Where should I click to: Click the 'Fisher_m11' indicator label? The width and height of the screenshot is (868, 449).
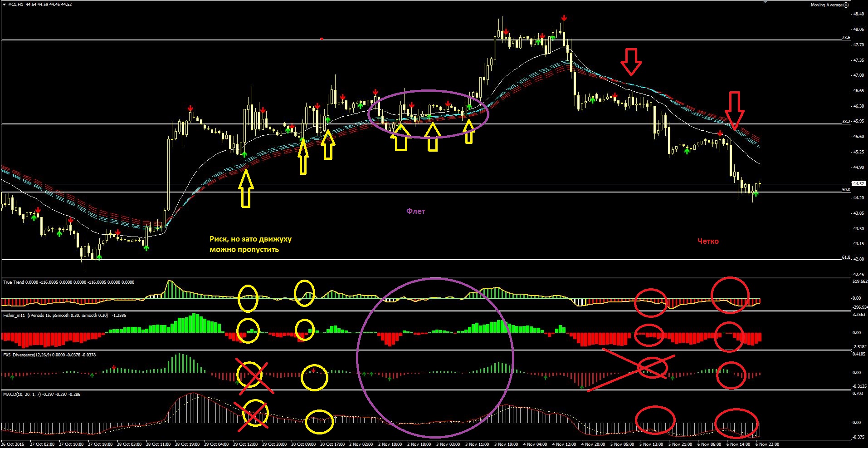(x=14, y=316)
